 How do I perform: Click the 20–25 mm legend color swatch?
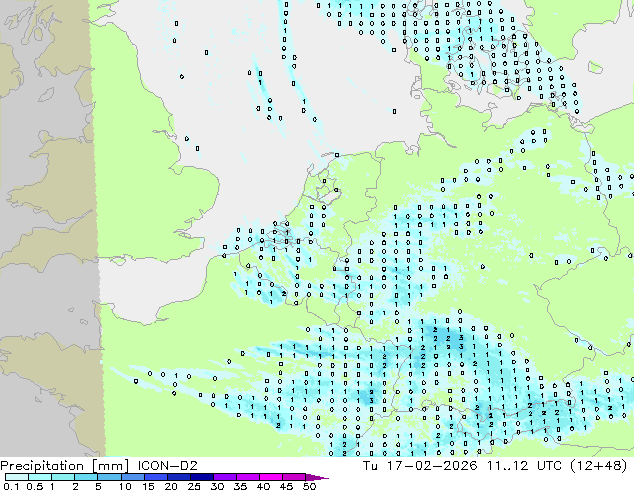(178, 477)
